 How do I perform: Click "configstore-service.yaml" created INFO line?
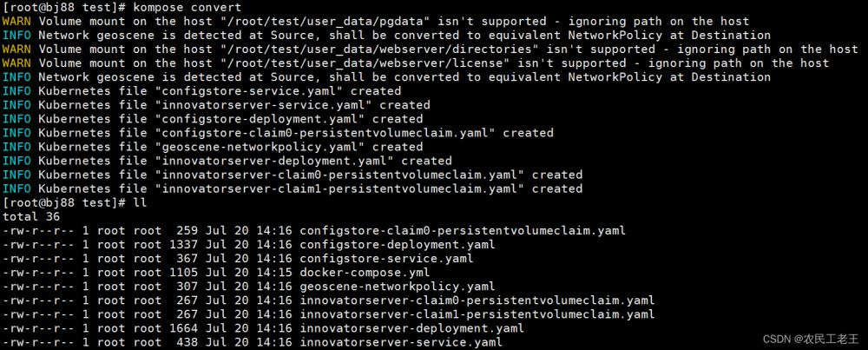201,91
